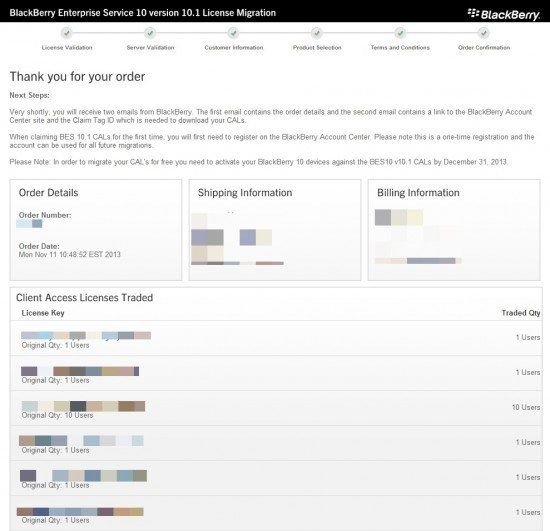550x531 pixels.
Task: Select the Order Confirmation step label
Action: [x=484, y=47]
